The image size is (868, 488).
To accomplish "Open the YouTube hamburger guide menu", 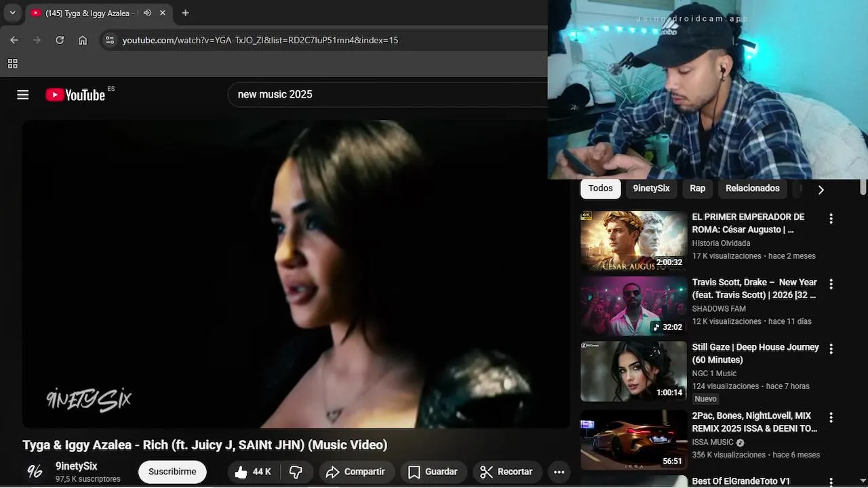I will [x=23, y=95].
